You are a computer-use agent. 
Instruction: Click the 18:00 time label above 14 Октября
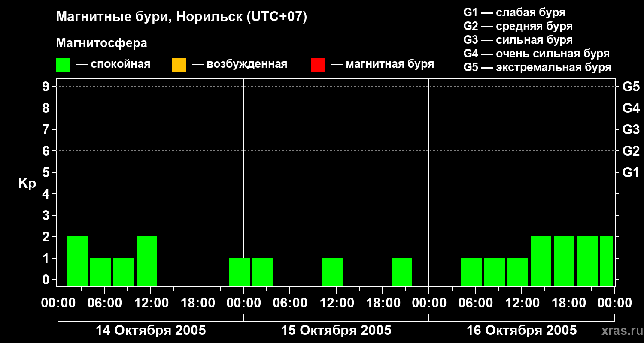(x=197, y=303)
